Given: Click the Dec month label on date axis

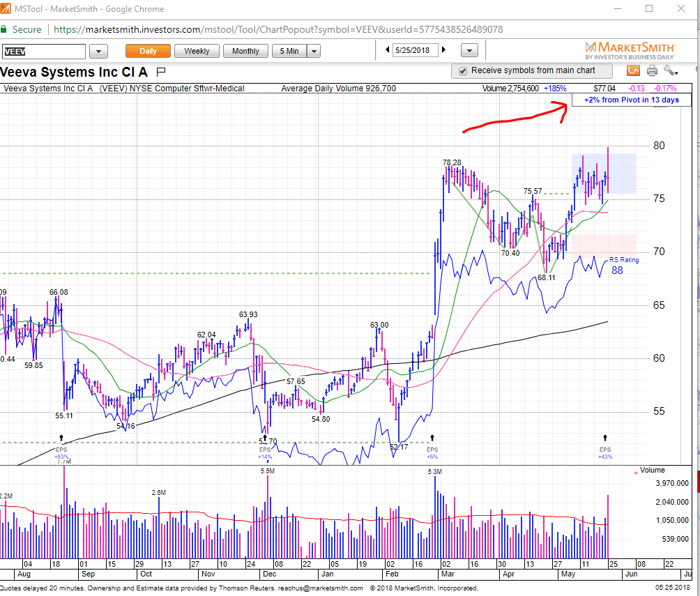Looking at the screenshot, I should point(269,574).
